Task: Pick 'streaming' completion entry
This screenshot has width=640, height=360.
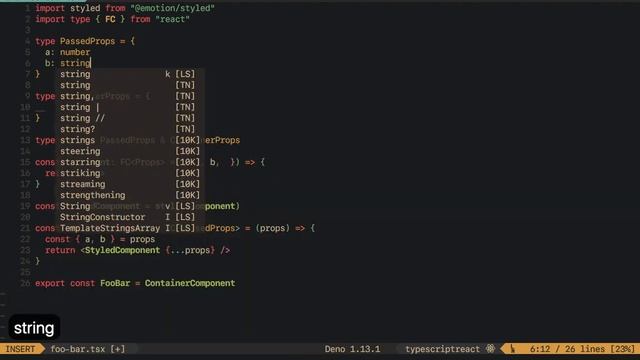Action: click(130, 184)
